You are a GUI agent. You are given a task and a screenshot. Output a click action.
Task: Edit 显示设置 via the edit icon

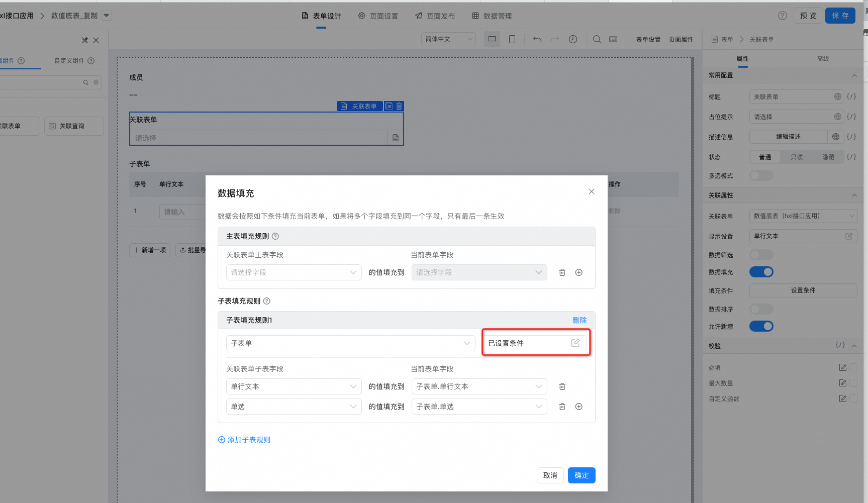click(x=849, y=236)
